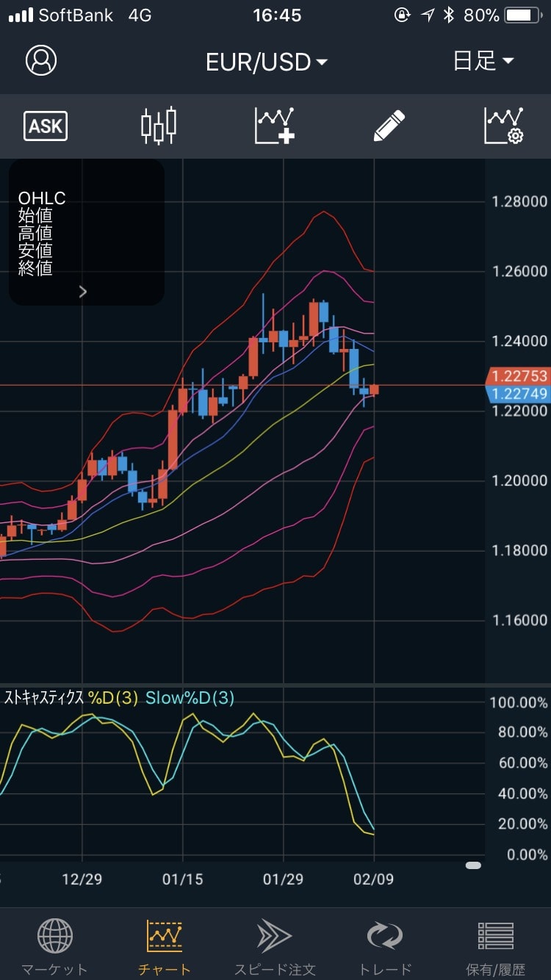Change the 日足 timeframe dropdown

tap(483, 61)
